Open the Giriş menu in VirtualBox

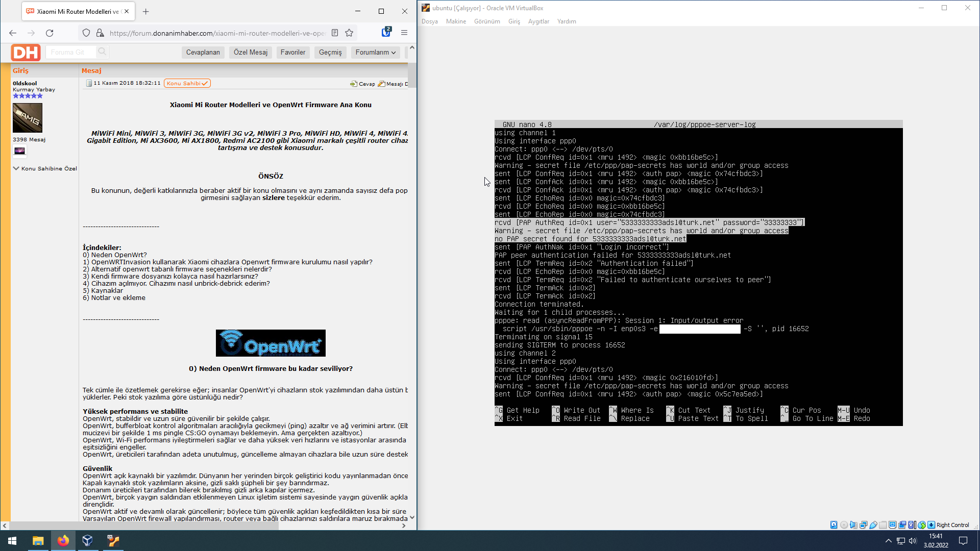pos(514,21)
